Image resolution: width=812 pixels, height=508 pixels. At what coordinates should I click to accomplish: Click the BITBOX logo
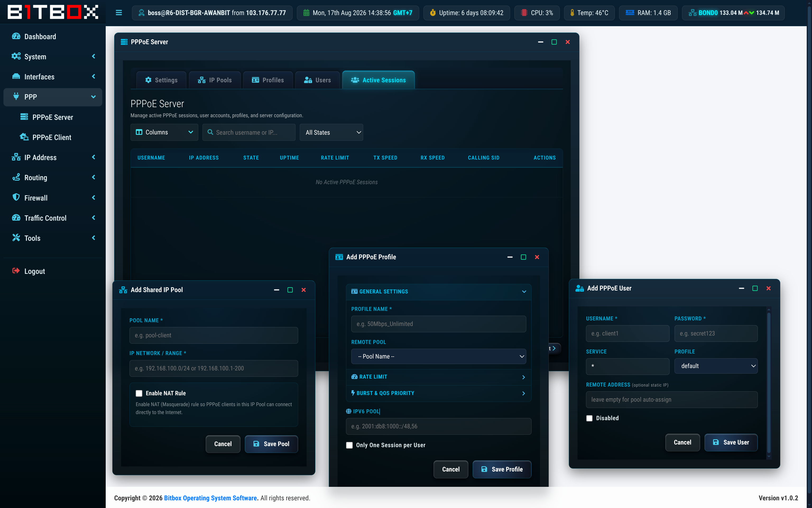point(53,12)
